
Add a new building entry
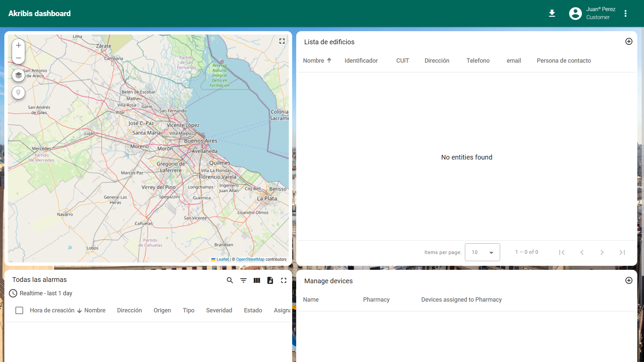coord(629,42)
